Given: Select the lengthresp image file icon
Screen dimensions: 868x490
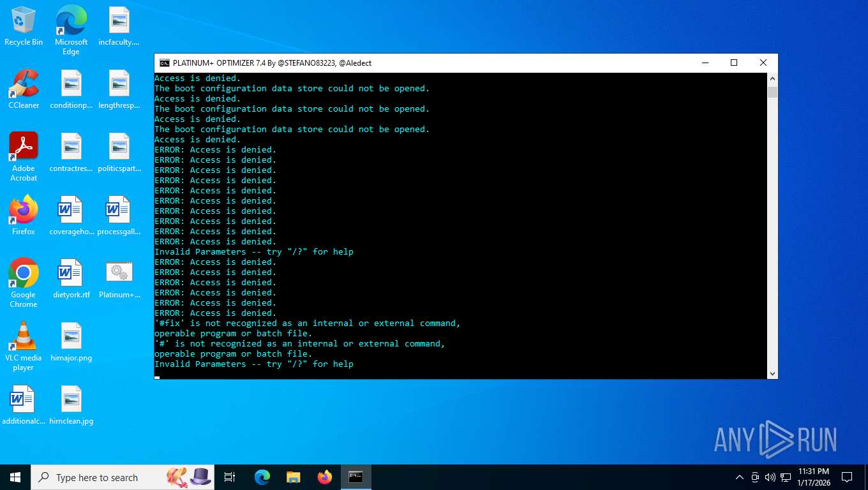Looking at the screenshot, I should 119,89.
